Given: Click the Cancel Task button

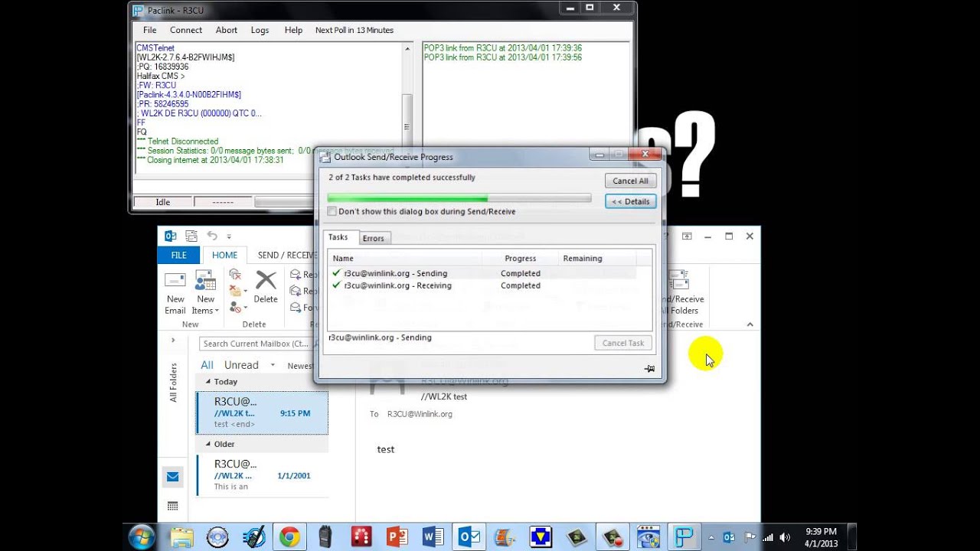Looking at the screenshot, I should (x=623, y=343).
